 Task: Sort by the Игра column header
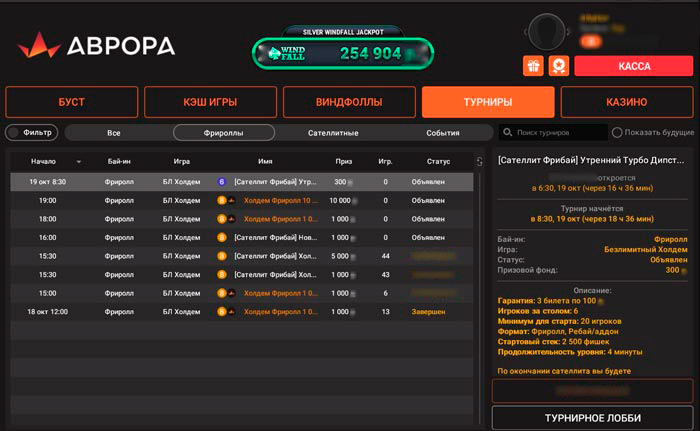coord(182,161)
